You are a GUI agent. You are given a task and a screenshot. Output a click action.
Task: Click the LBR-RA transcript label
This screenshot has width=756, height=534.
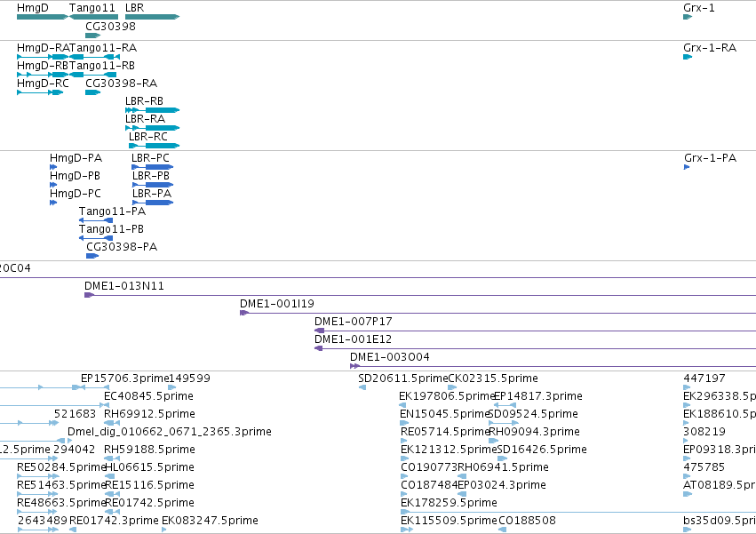point(145,119)
